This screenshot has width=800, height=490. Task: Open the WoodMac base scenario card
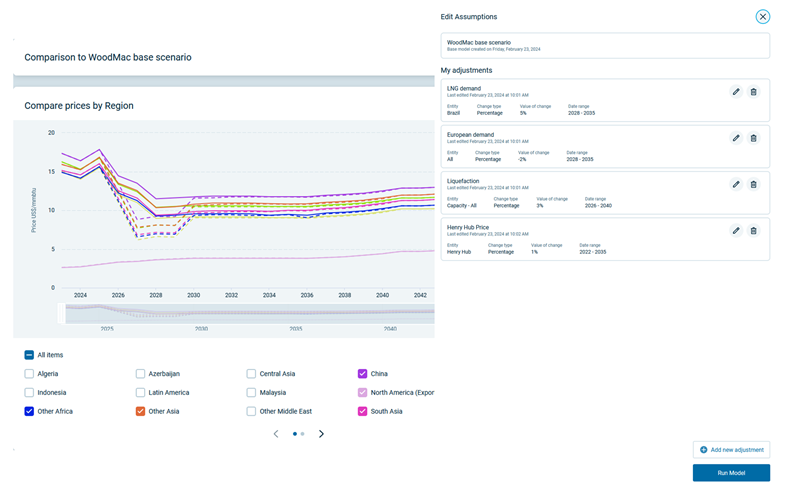tap(605, 45)
